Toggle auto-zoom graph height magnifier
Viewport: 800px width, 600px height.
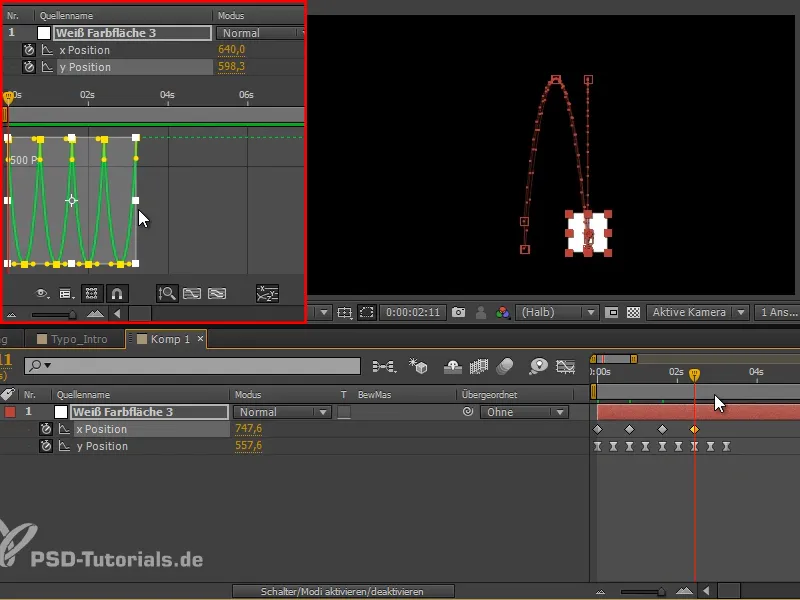point(167,293)
